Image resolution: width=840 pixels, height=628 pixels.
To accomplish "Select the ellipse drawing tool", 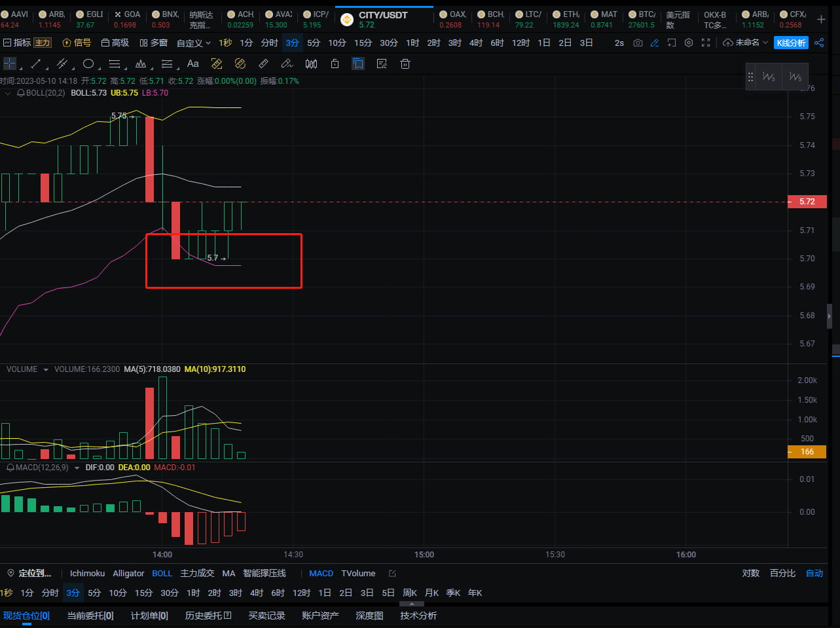I will (88, 64).
